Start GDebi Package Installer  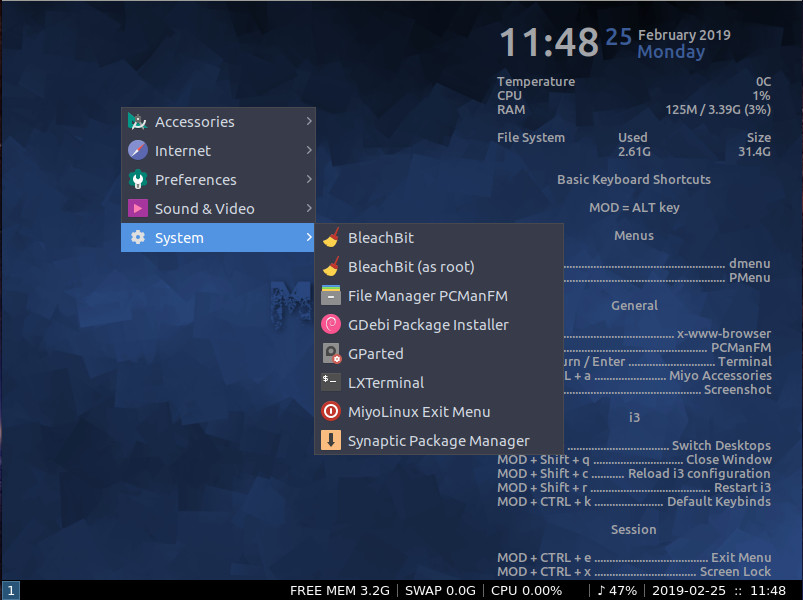[x=439, y=325]
